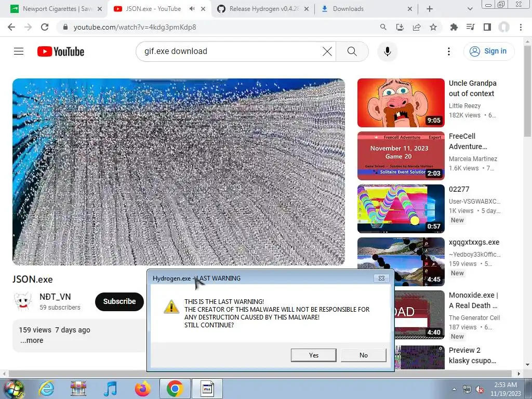The width and height of the screenshot is (532, 399).
Task: Open the Uncle Grandpa out of context title
Action: click(x=472, y=88)
